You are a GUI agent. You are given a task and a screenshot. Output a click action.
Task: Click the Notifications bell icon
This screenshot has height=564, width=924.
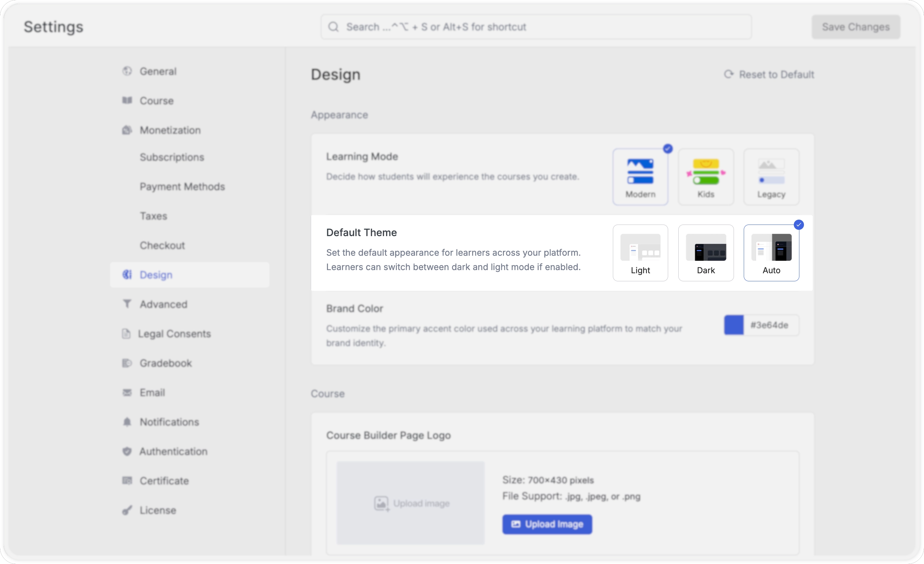pyautogui.click(x=127, y=422)
